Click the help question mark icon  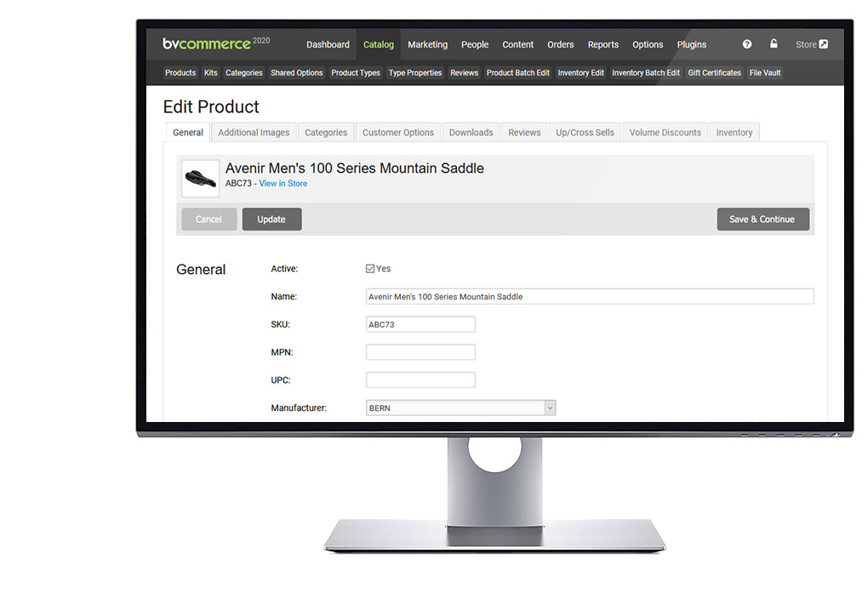(747, 44)
